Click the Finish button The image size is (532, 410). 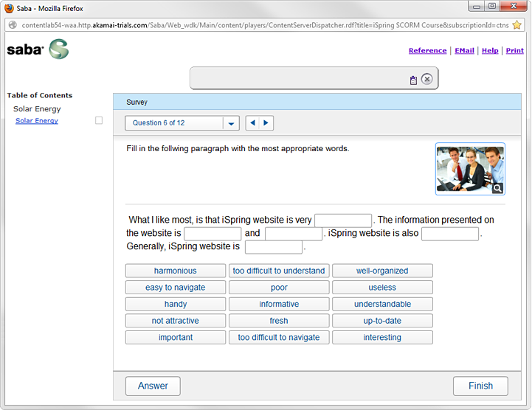pyautogui.click(x=480, y=386)
